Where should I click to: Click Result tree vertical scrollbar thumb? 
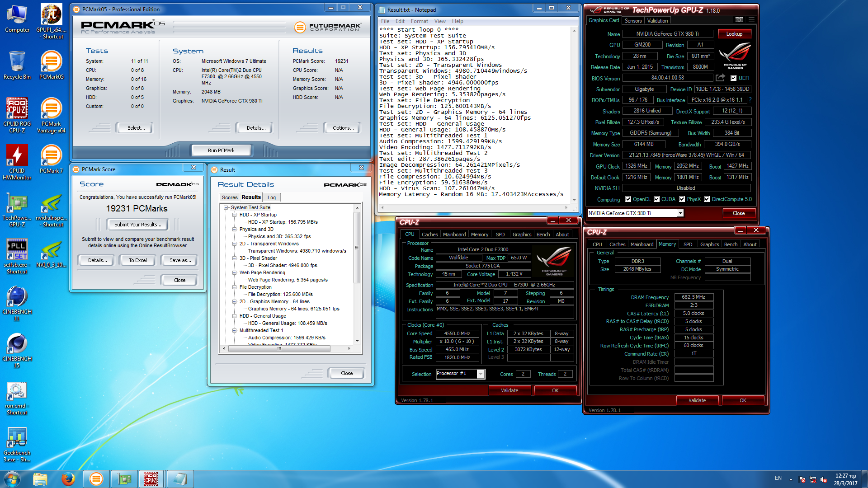(357, 248)
